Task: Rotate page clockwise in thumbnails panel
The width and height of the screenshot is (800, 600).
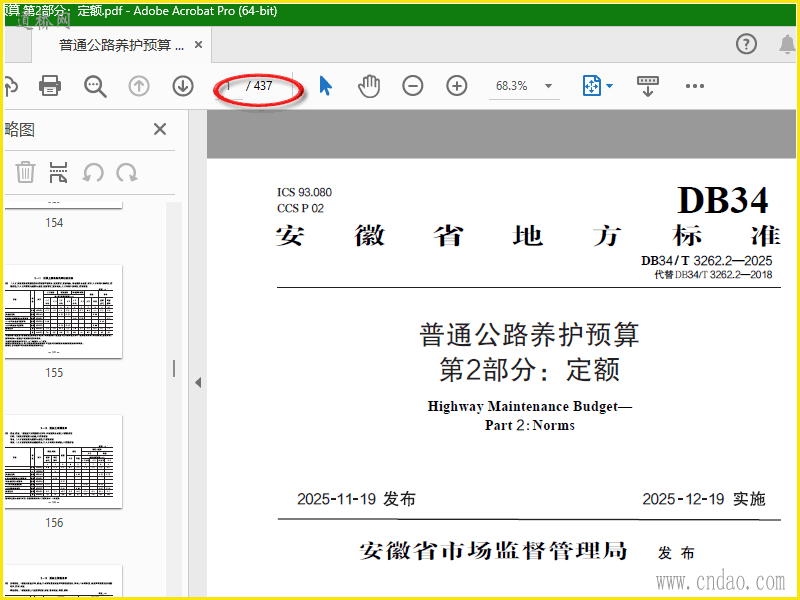Action: tap(127, 172)
